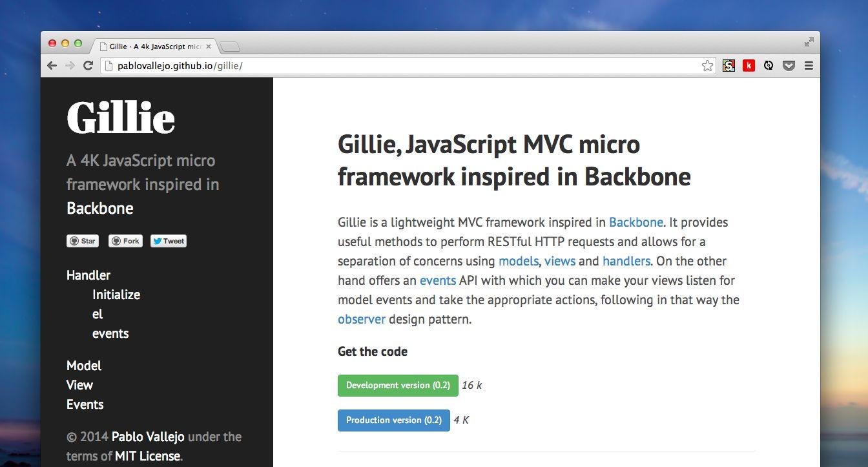Open a new tab with the new-tab button
Image resolution: width=868 pixels, height=467 pixels.
click(230, 47)
